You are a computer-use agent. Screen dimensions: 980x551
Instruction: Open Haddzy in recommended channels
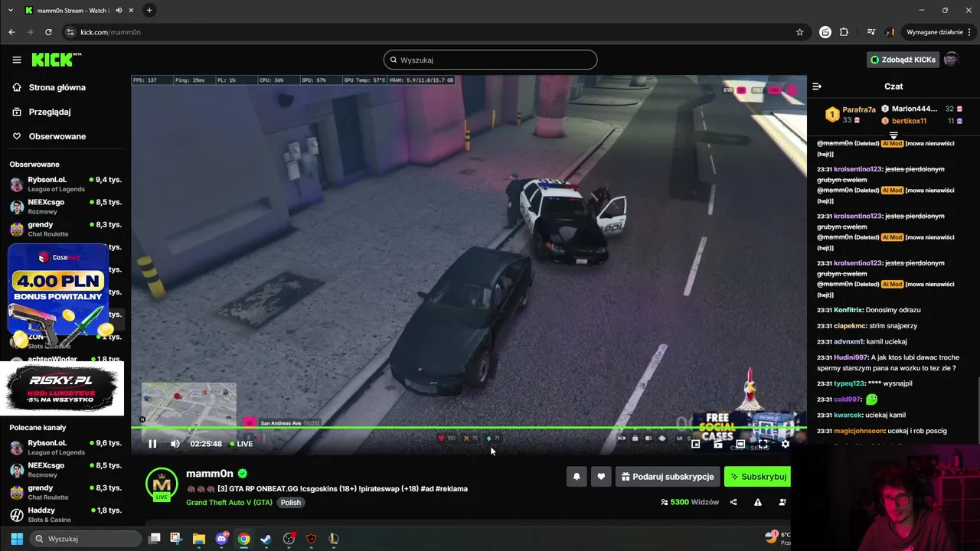click(x=65, y=515)
